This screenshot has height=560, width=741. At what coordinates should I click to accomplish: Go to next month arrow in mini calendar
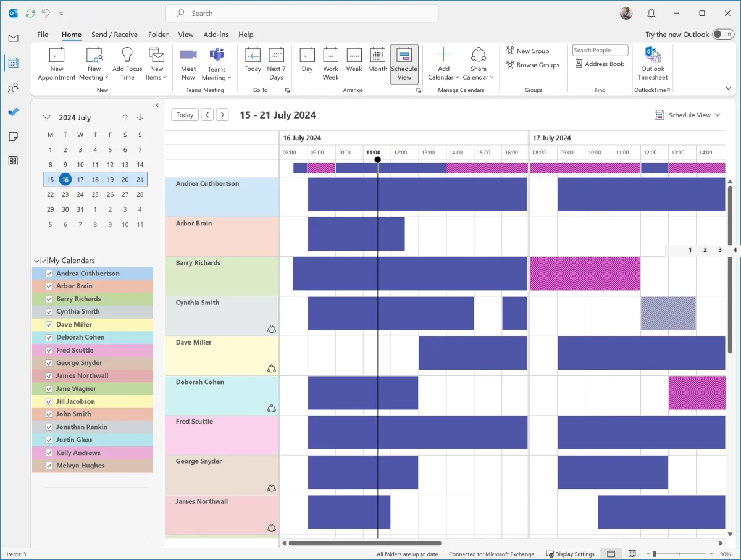(x=140, y=117)
